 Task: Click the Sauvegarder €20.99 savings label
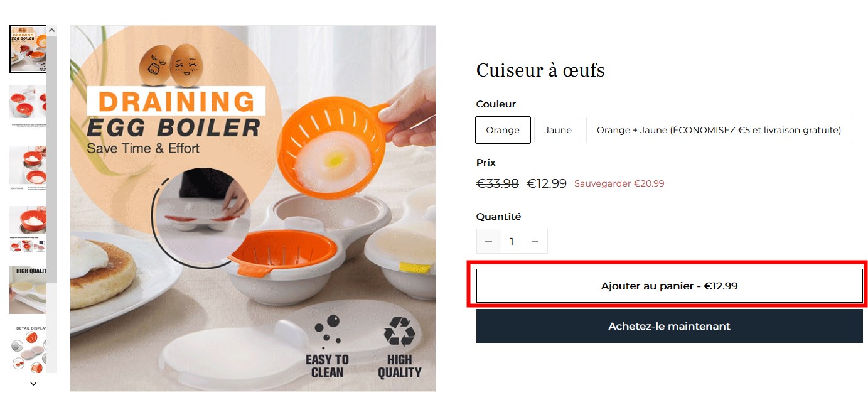[619, 183]
